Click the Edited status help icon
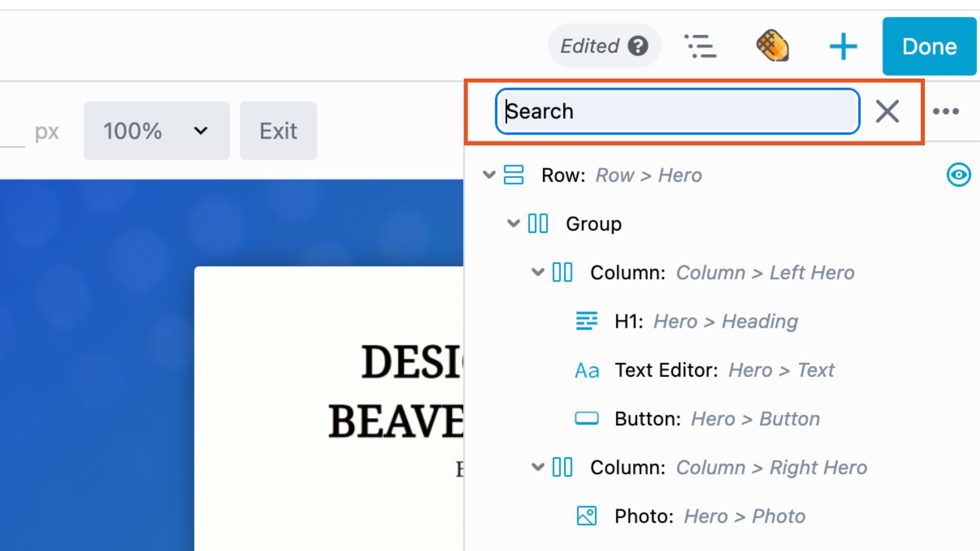Screen dimensions: 980x551 pyautogui.click(x=638, y=46)
